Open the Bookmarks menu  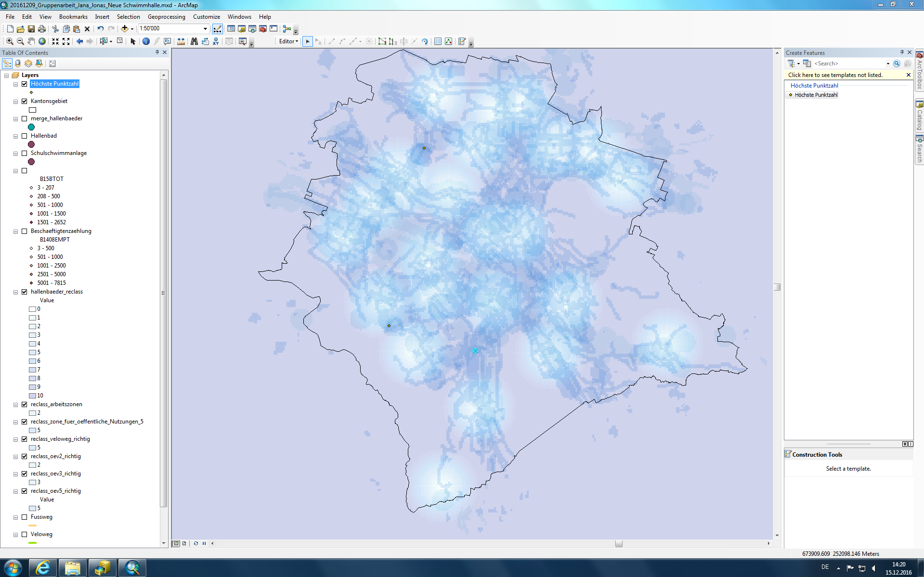(73, 17)
